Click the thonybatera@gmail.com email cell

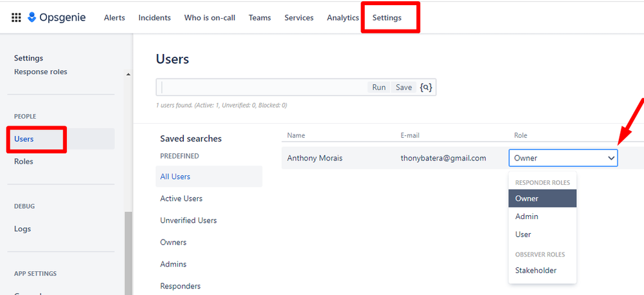443,158
